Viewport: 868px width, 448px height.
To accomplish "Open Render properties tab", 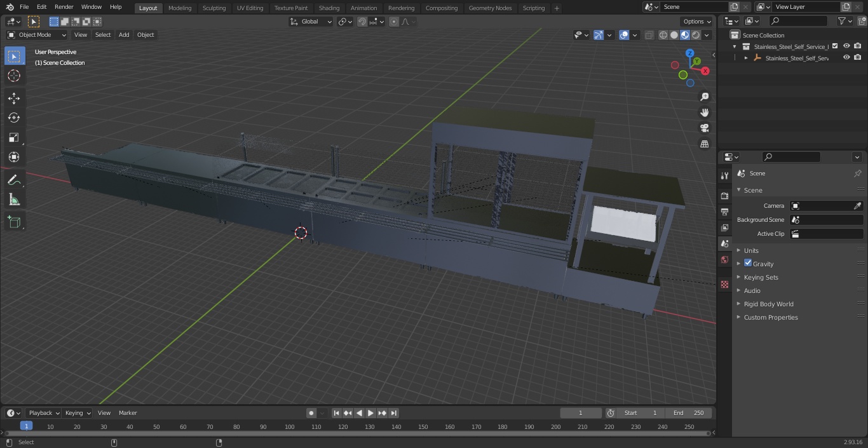I will 724,196.
